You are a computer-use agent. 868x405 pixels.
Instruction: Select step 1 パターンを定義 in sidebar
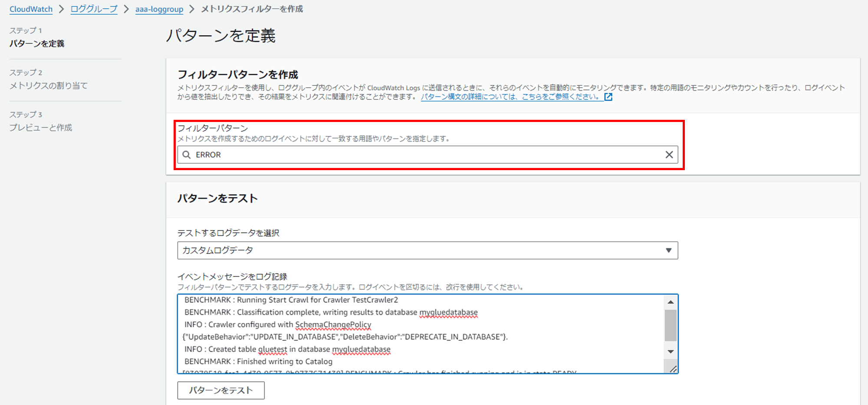[x=37, y=43]
